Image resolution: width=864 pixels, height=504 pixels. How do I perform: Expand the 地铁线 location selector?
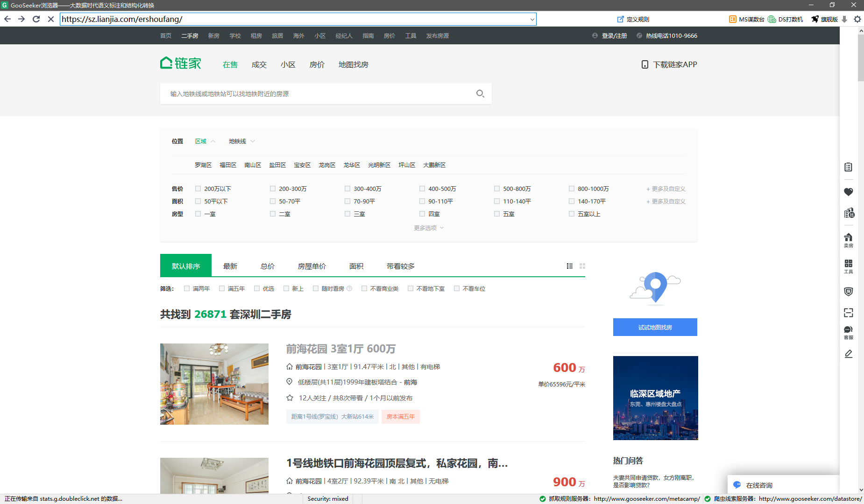pyautogui.click(x=242, y=141)
